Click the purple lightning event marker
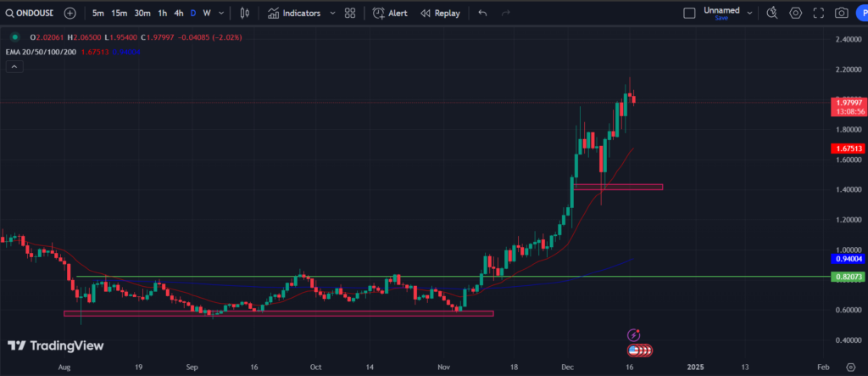 [634, 335]
